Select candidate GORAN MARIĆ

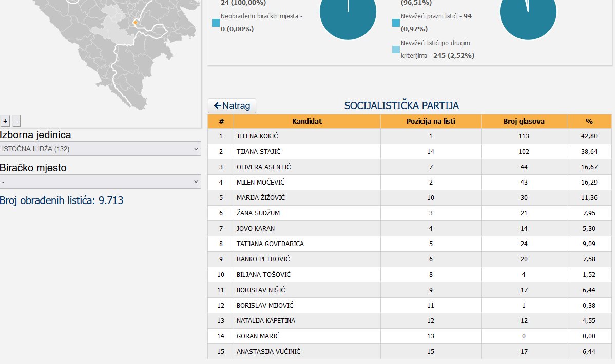(x=258, y=336)
